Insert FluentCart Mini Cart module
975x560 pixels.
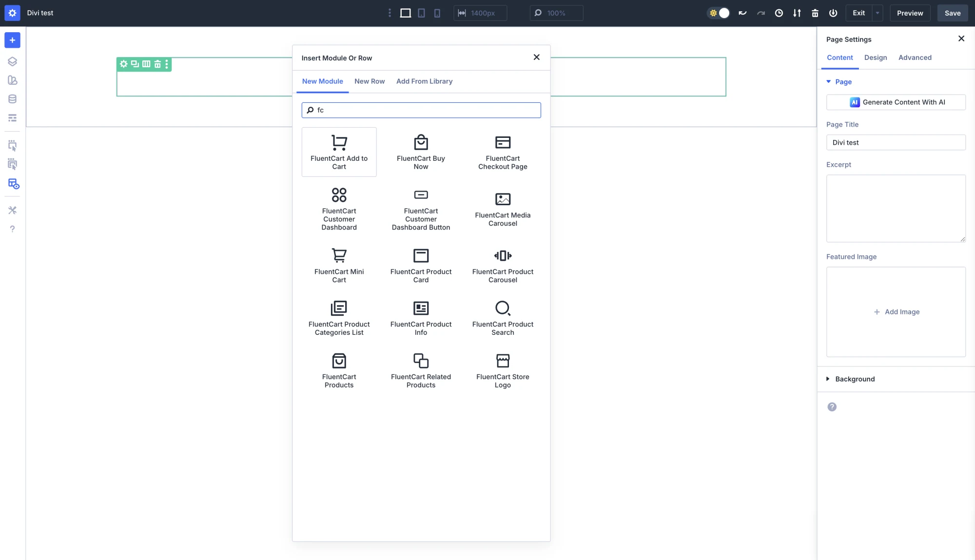tap(339, 266)
